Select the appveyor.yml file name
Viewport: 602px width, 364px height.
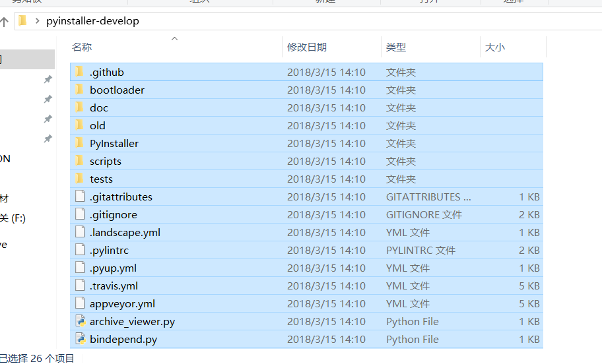point(123,304)
